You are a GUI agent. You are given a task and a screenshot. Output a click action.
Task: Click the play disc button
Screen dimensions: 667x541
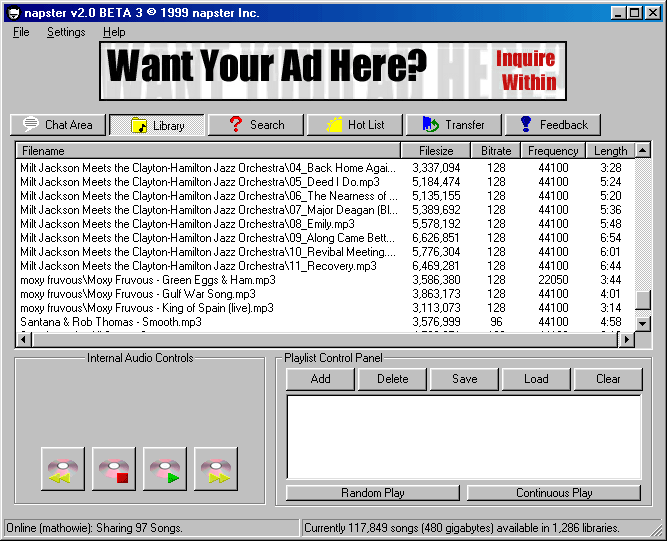tap(165, 469)
